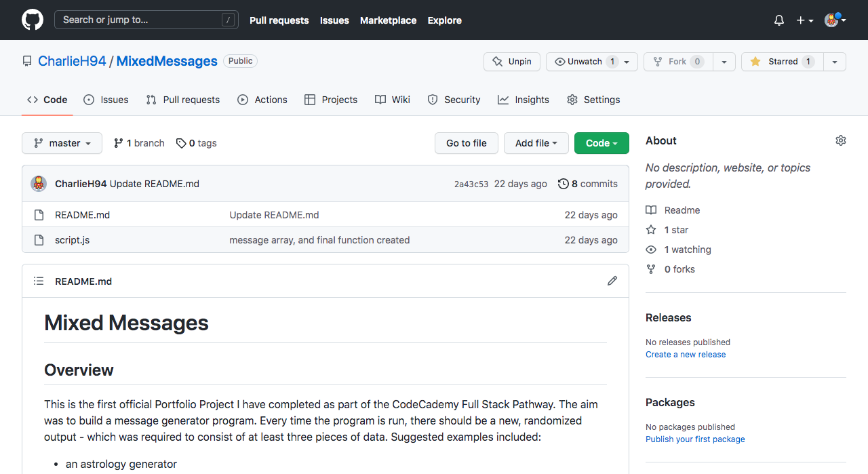The image size is (868, 474).
Task: Click the commit history clock icon
Action: (563, 184)
